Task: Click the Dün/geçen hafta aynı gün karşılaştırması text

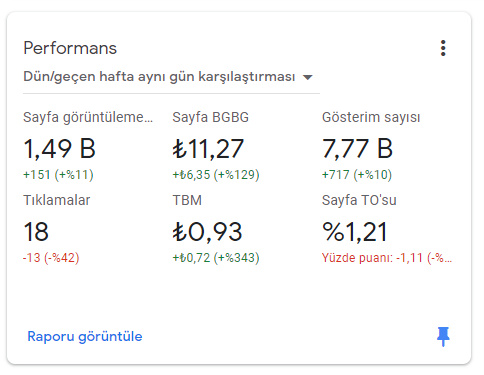Action: pyautogui.click(x=159, y=77)
